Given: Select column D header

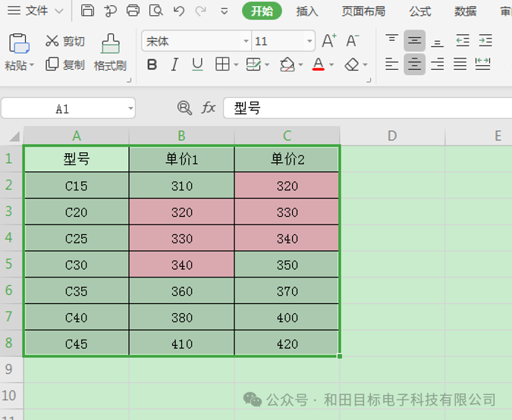Looking at the screenshot, I should pos(392,136).
